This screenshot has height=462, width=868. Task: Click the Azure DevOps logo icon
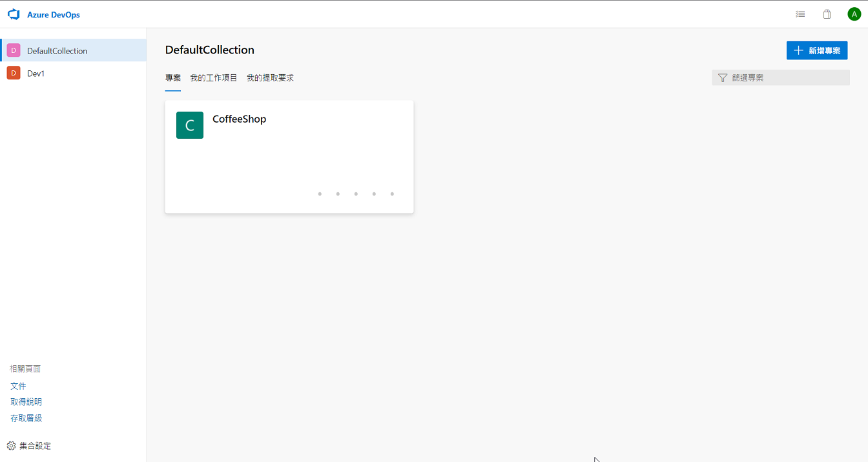[x=13, y=14]
